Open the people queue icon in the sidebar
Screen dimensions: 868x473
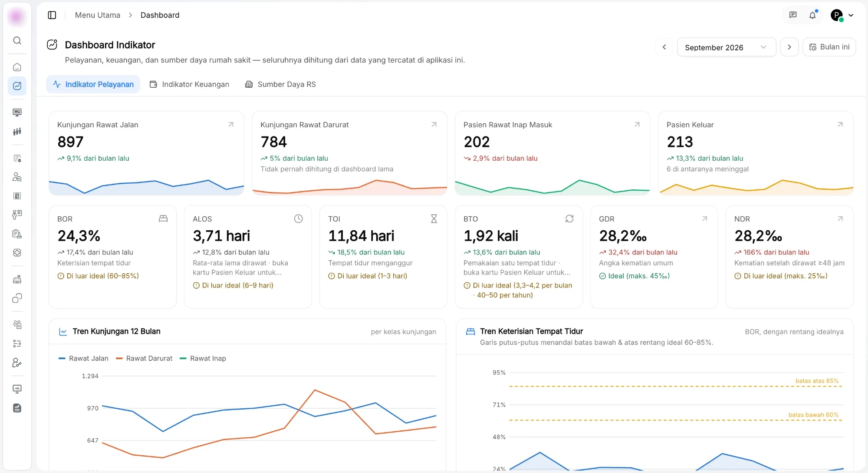point(17,132)
